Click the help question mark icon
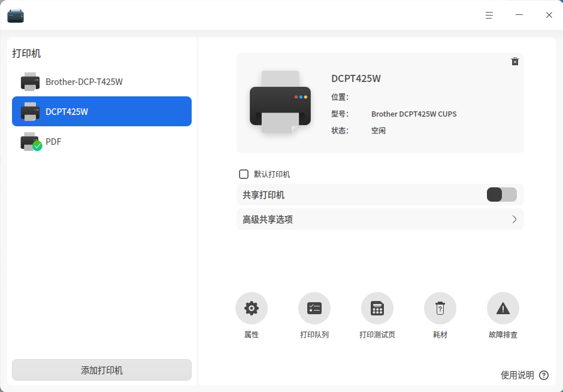 pos(544,375)
